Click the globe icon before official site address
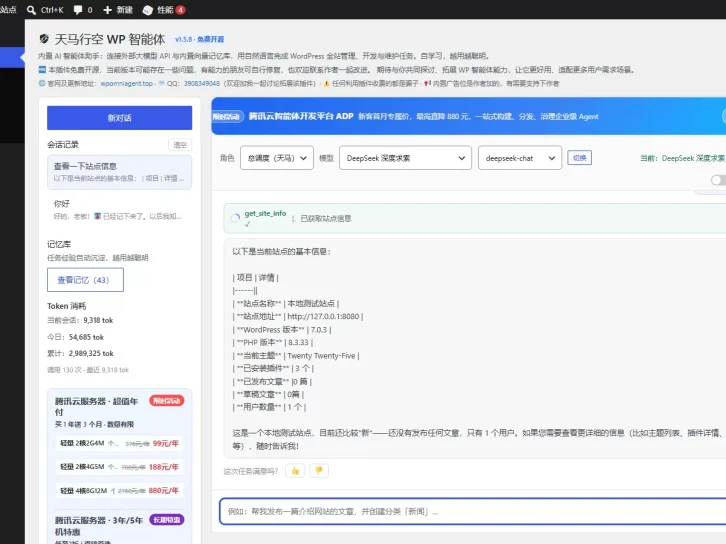Screen dimensions: 726x544 point(42,83)
